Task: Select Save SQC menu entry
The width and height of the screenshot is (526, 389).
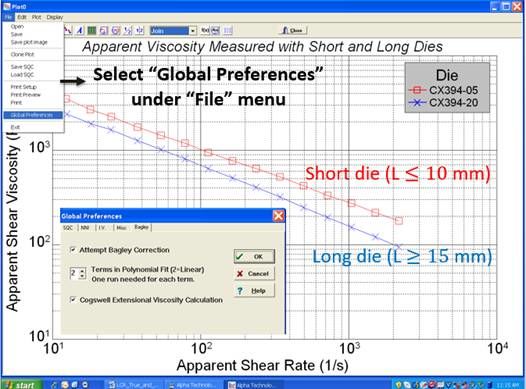Action: tap(22, 67)
